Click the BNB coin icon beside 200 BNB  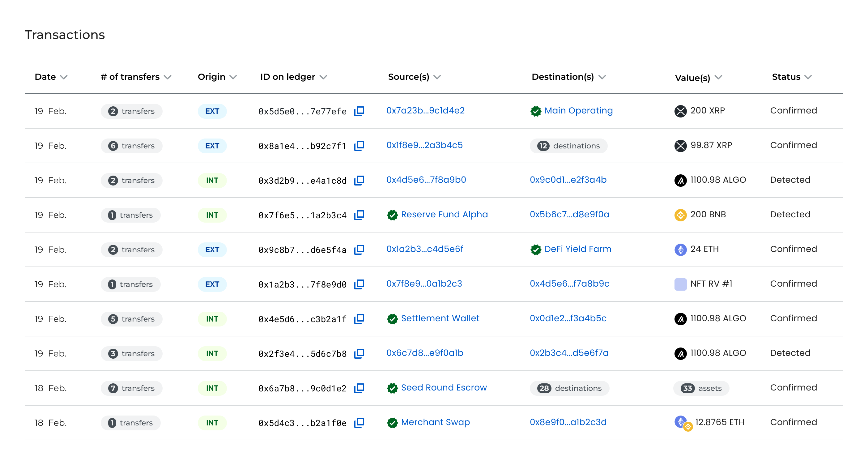[x=680, y=215]
